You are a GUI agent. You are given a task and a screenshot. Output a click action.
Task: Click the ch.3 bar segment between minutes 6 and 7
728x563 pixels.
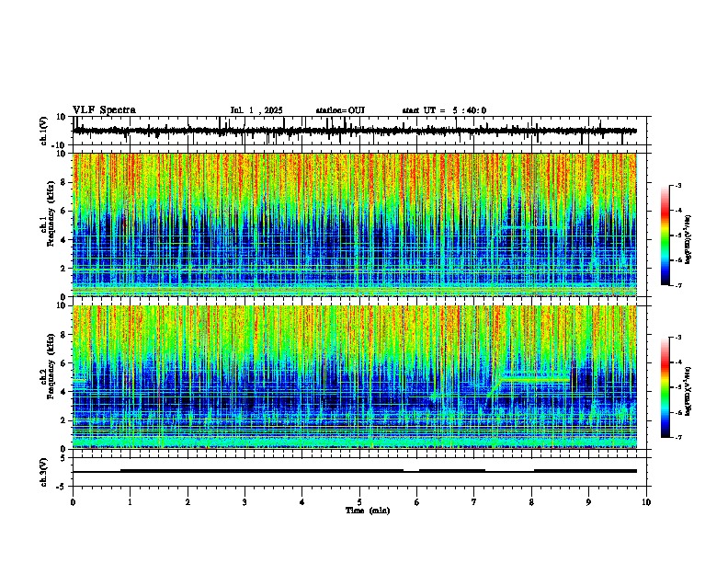[452, 471]
